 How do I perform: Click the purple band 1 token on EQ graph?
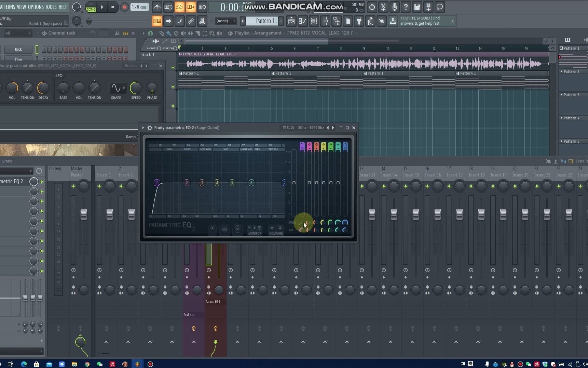pyautogui.click(x=157, y=183)
